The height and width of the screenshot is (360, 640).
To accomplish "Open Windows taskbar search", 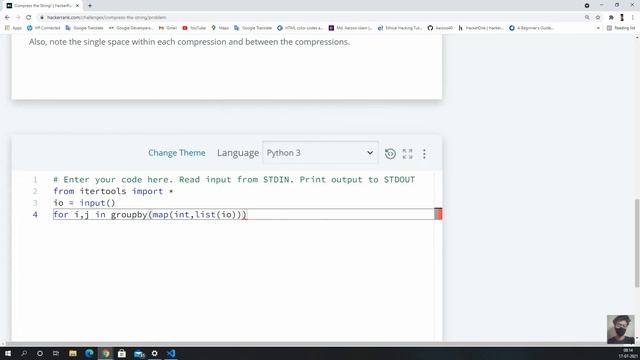I will [24, 353].
